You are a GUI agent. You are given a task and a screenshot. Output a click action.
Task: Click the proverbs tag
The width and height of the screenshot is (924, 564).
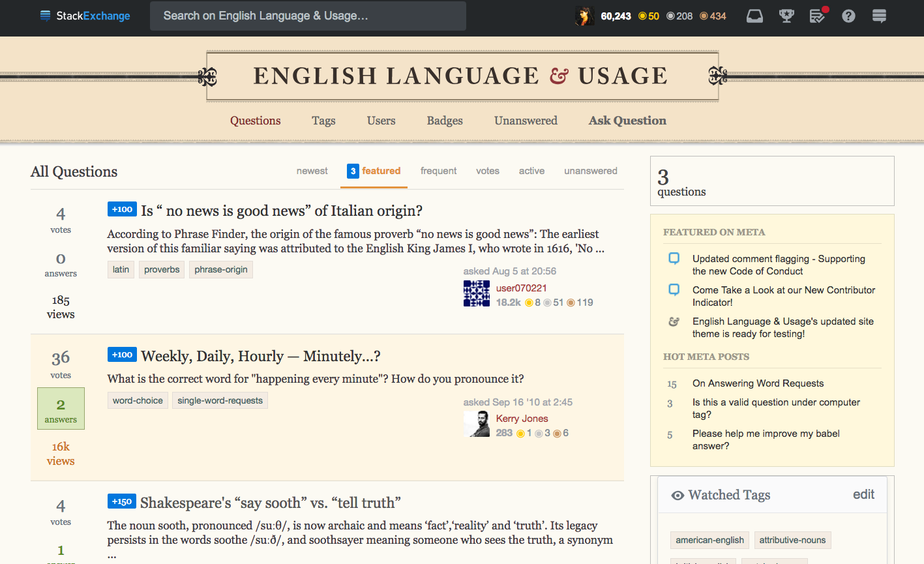[162, 269]
